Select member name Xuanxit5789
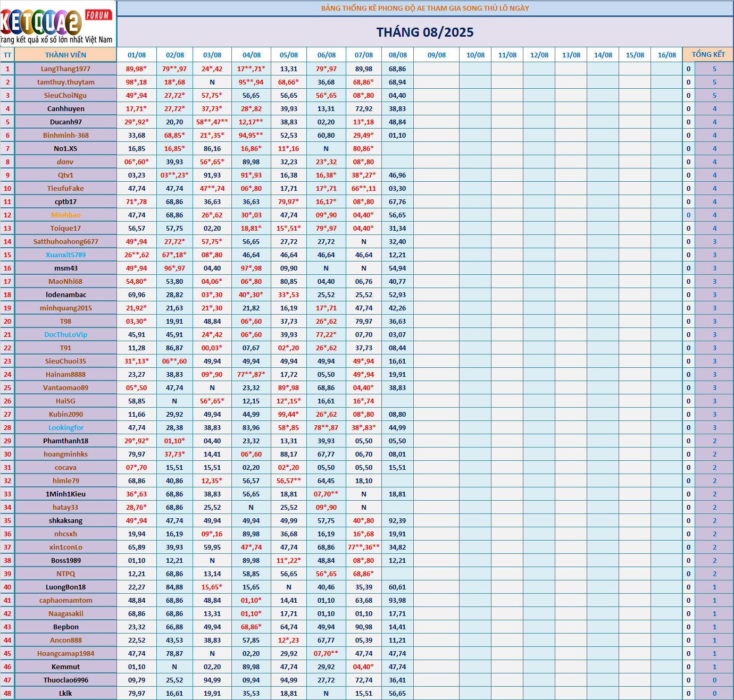The width and height of the screenshot is (734, 700). tap(65, 255)
